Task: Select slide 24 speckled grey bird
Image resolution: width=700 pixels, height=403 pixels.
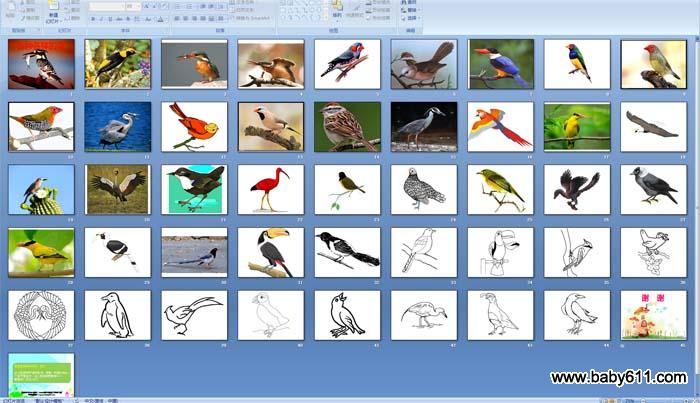Action: tap(424, 190)
